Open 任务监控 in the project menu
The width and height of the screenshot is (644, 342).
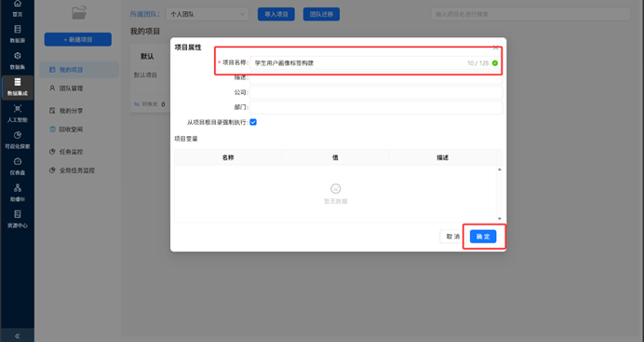[71, 152]
